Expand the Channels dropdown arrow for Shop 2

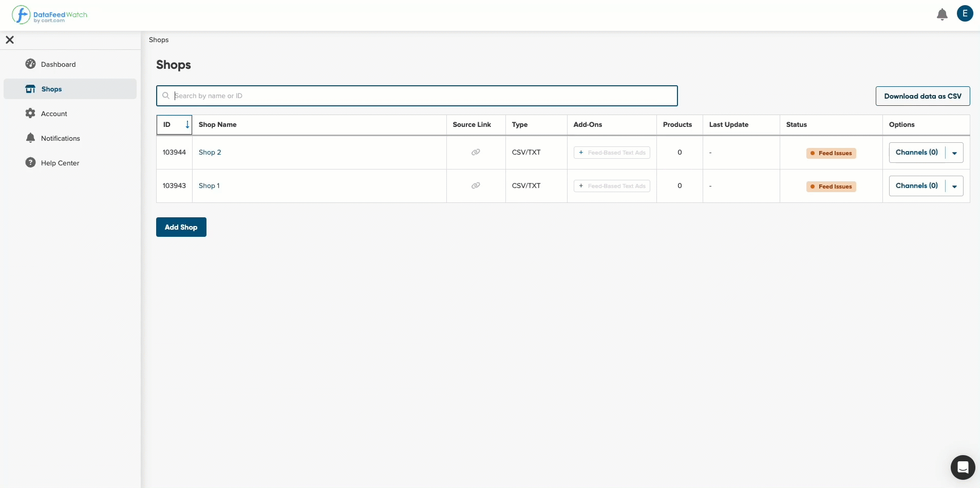pos(954,153)
